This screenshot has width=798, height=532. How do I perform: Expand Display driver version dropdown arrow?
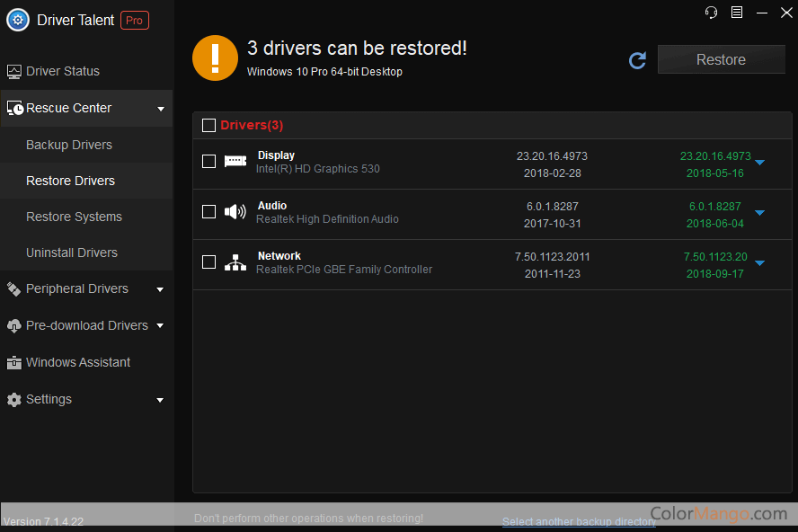point(759,163)
